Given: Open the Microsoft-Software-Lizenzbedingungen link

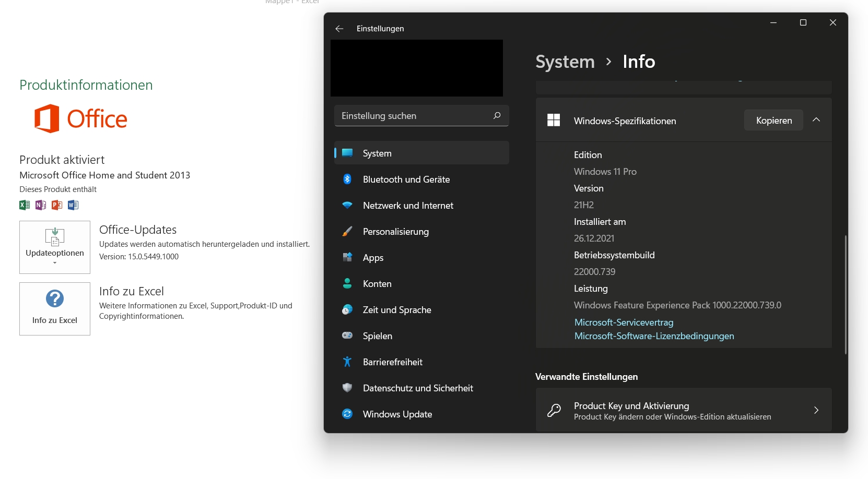Looking at the screenshot, I should tap(654, 336).
